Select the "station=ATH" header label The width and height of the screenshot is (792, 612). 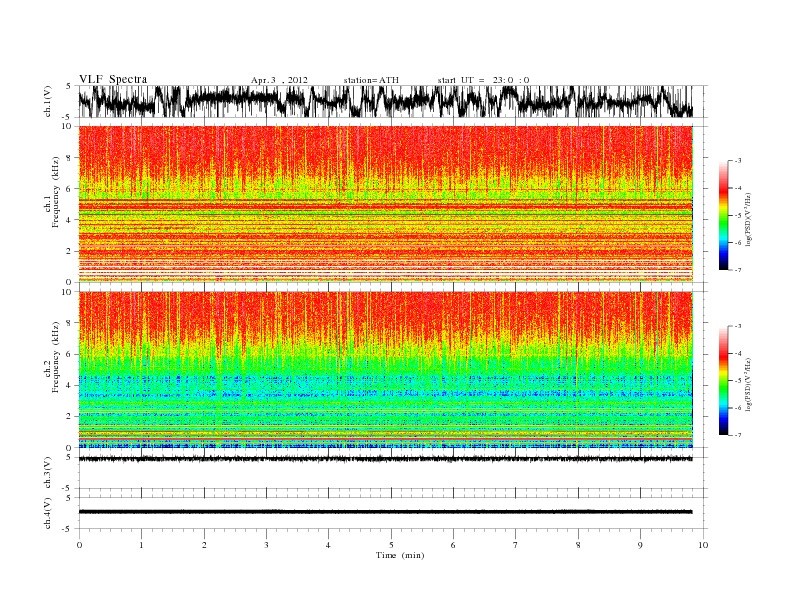point(371,80)
